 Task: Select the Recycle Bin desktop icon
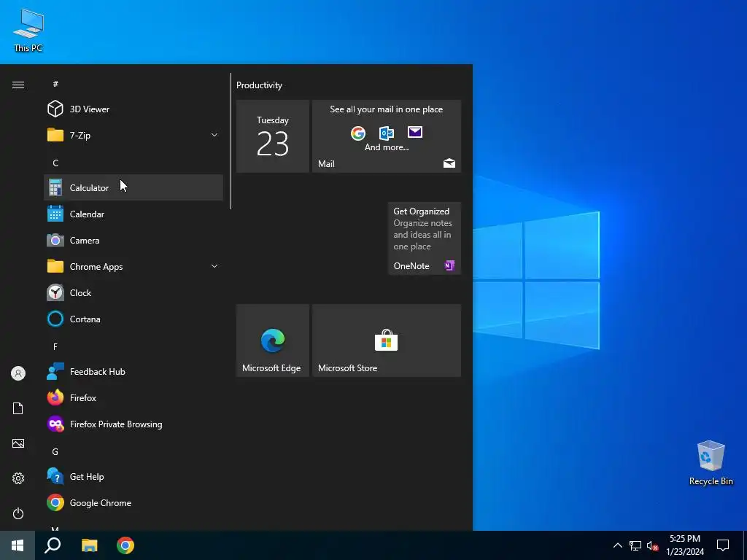pyautogui.click(x=711, y=463)
